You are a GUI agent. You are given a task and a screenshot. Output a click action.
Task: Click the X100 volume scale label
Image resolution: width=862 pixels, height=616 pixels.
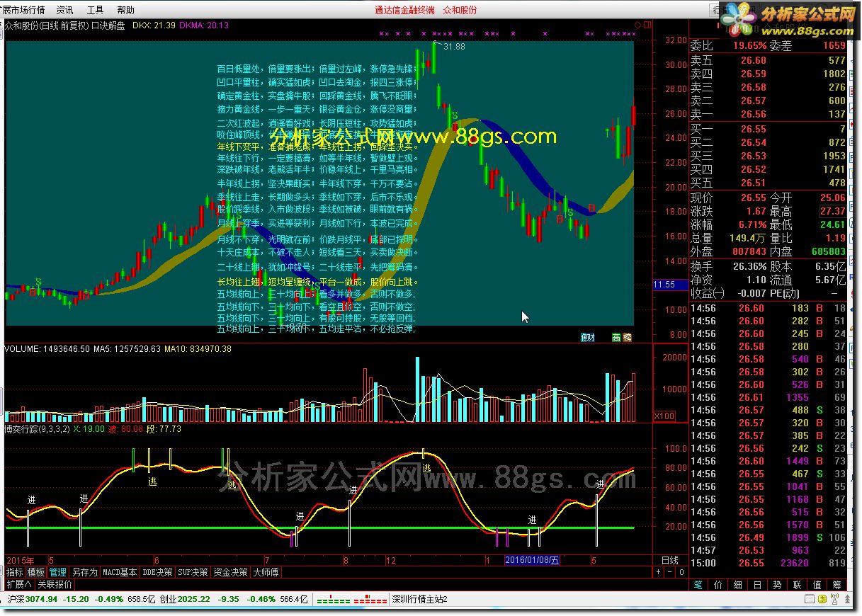[664, 416]
